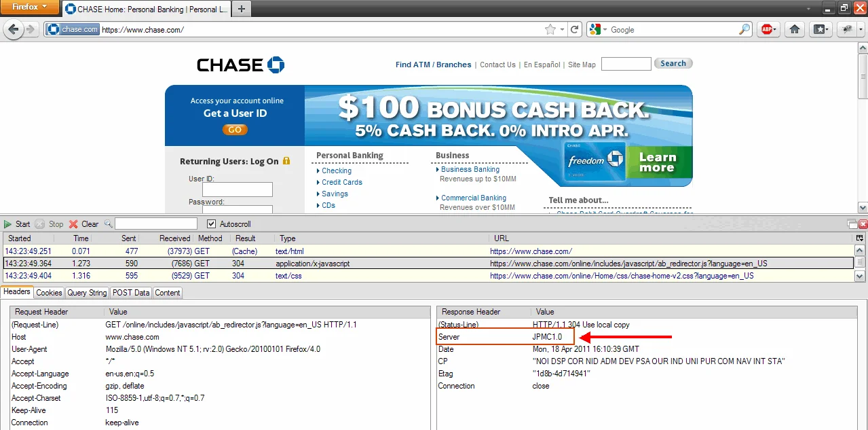This screenshot has height=430, width=868.
Task: Close the HttpFox panel with red X
Action: (863, 223)
